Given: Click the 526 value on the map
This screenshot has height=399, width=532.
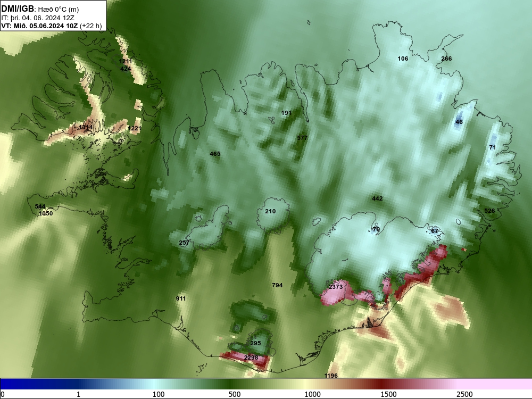Looking at the screenshot, I should pos(489,211).
